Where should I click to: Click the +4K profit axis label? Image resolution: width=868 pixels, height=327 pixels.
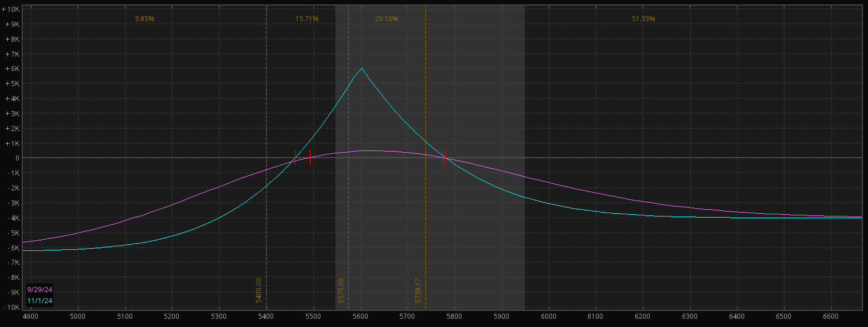click(x=13, y=99)
